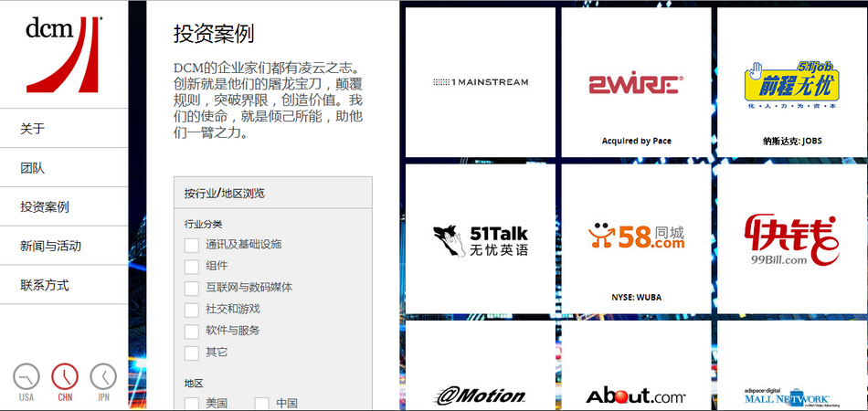The height and width of the screenshot is (411, 868).
Task: Open the @Motion portfolio tile
Action: point(481,365)
